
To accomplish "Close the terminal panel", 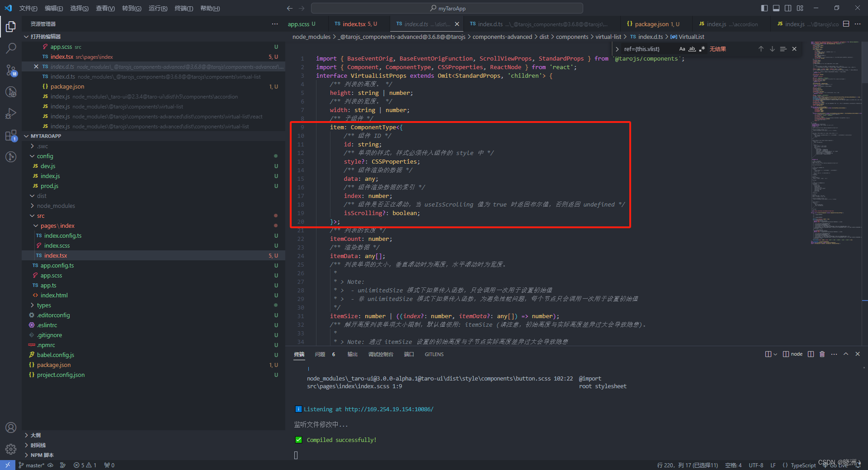I will click(858, 354).
